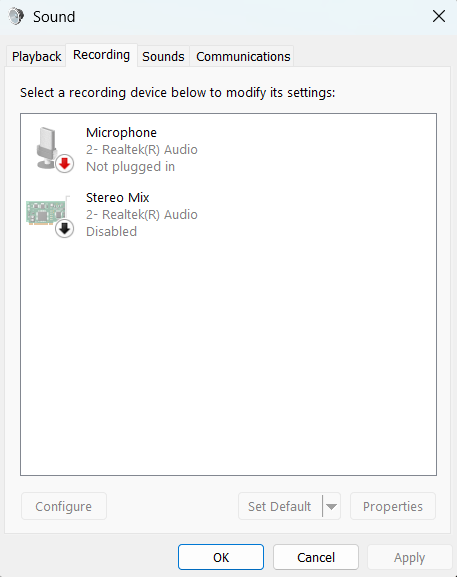
Task: Select the Stereo Mix entry by its name
Action: tap(118, 198)
